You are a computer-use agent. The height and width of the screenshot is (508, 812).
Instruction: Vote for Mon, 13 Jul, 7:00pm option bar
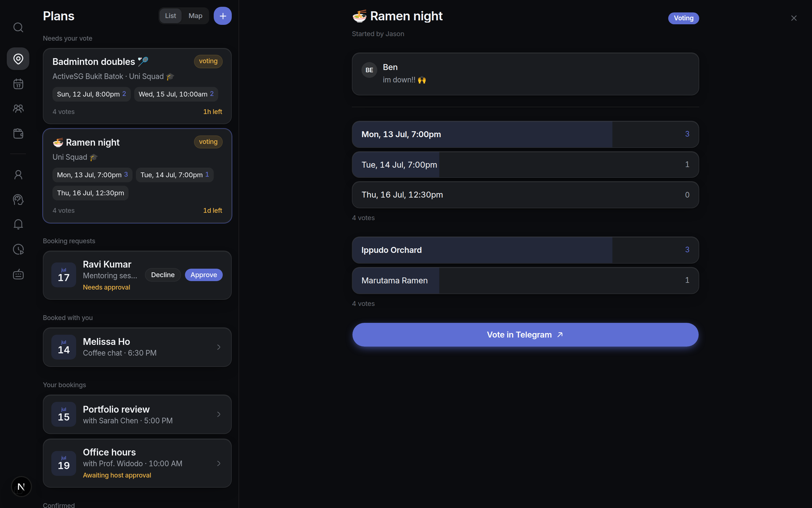tap(525, 134)
